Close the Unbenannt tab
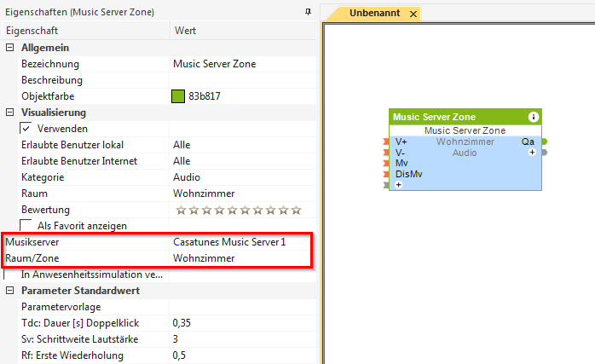 [x=413, y=14]
